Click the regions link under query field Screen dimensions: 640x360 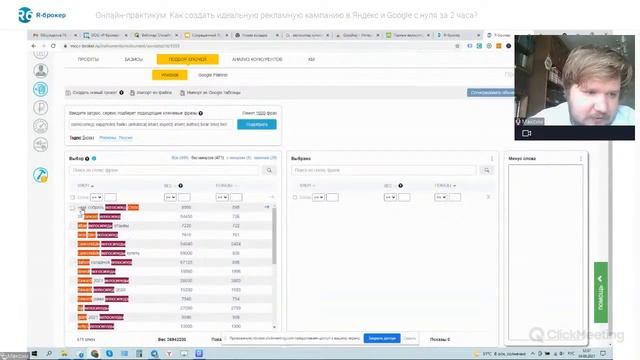click(x=116, y=138)
